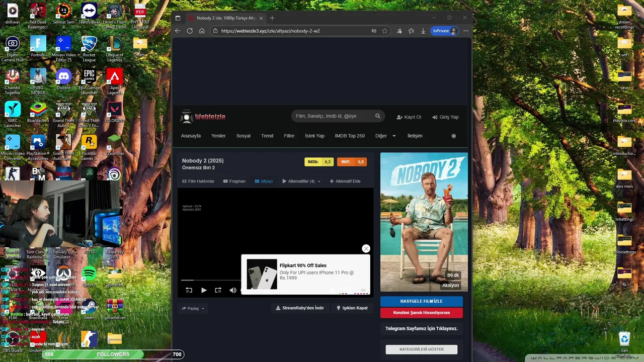Select League of Legends desktop icon
Image resolution: width=644 pixels, height=362 pixels.
(115, 49)
